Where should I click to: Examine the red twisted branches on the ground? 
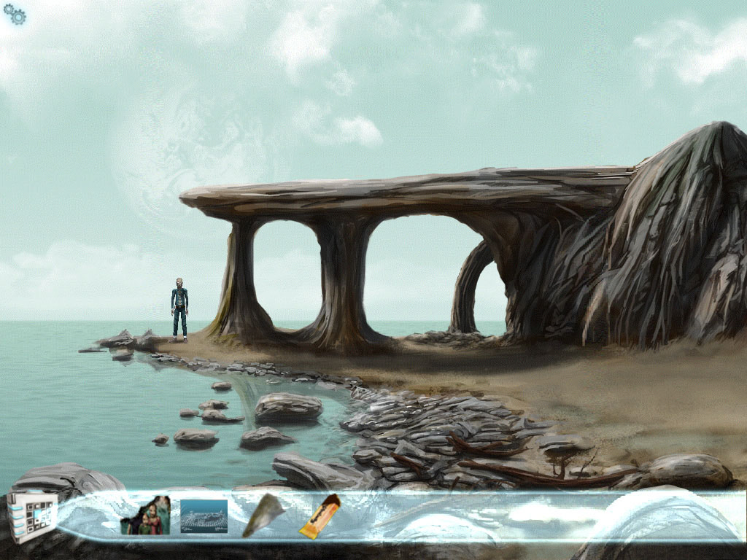tap(525, 467)
